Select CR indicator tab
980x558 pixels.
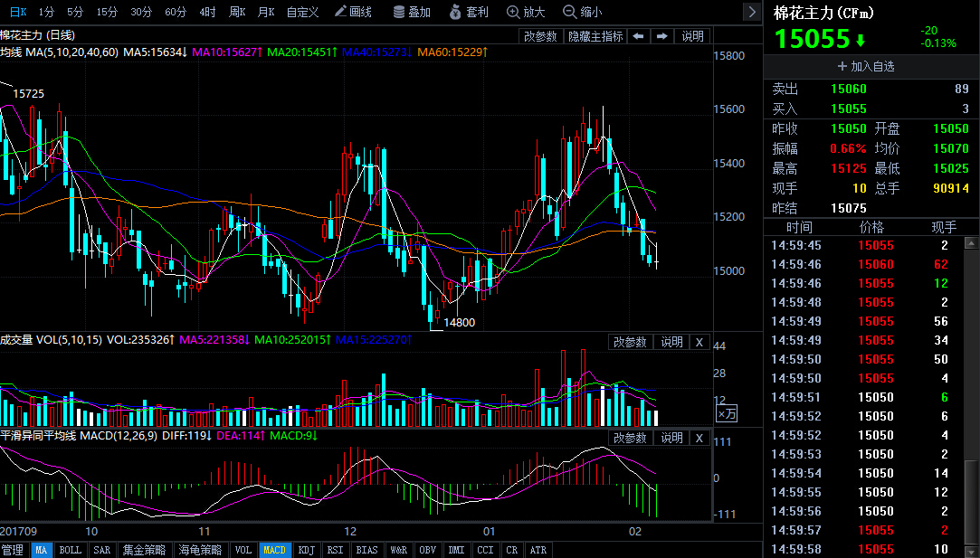[512, 550]
